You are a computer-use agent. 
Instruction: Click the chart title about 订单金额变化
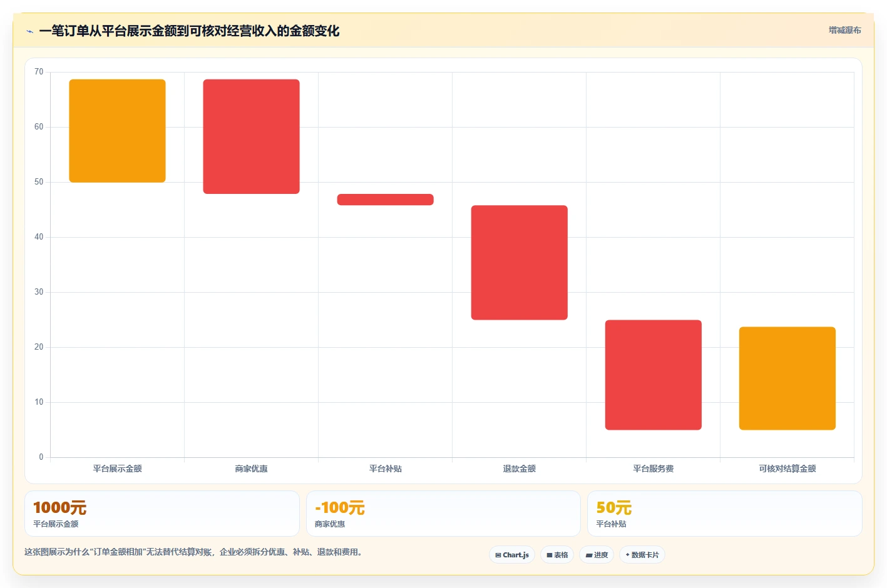point(189,31)
